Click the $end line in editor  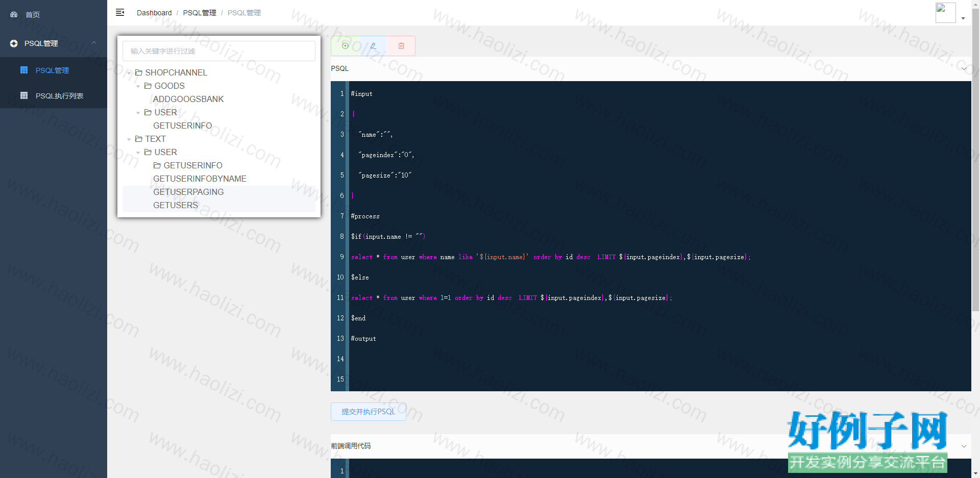(x=358, y=318)
